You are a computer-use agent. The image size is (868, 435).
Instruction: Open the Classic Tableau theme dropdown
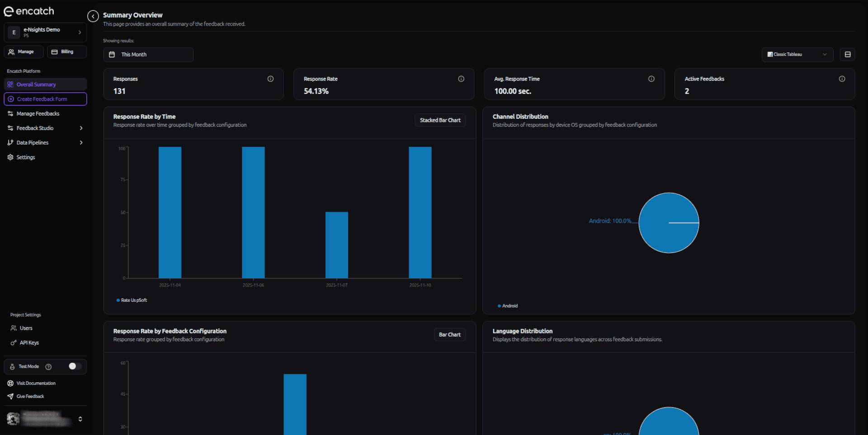797,54
